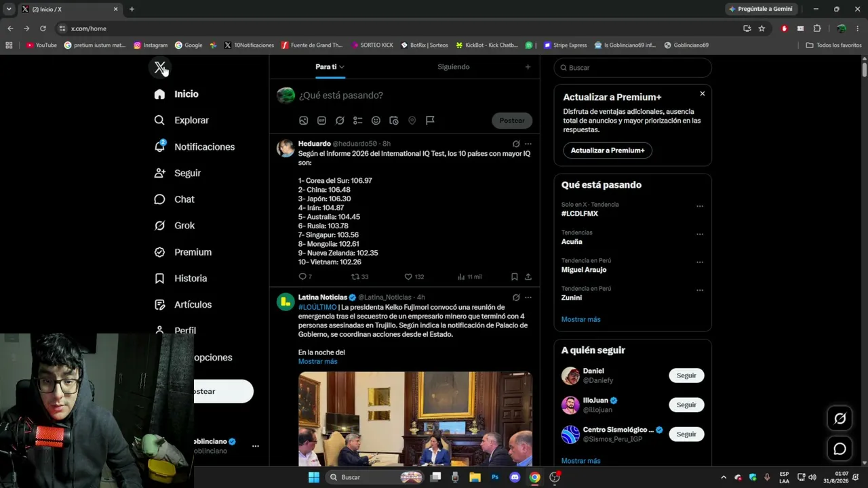868x488 pixels.
Task: Open Photoshop from the taskbar
Action: coord(495,477)
